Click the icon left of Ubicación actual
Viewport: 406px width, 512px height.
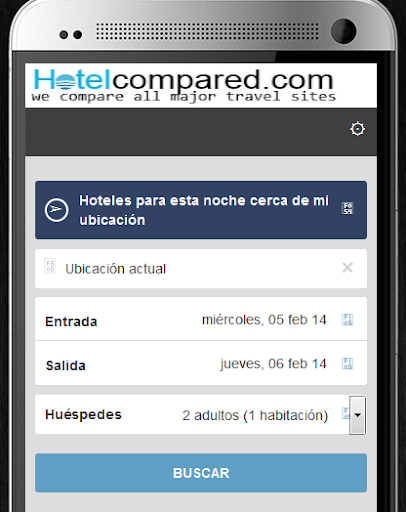click(50, 266)
